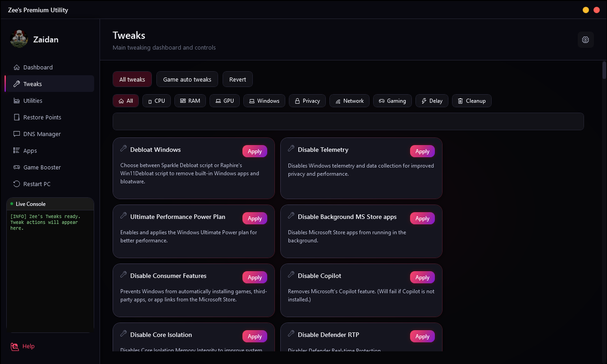Filter tweaks by Gaming
The height and width of the screenshot is (364, 607).
pos(392,100)
